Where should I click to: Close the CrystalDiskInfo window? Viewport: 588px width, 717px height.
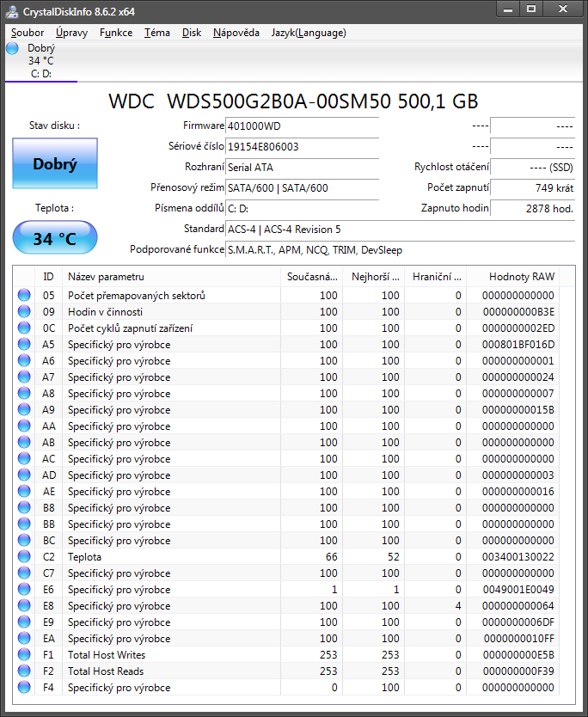point(563,9)
